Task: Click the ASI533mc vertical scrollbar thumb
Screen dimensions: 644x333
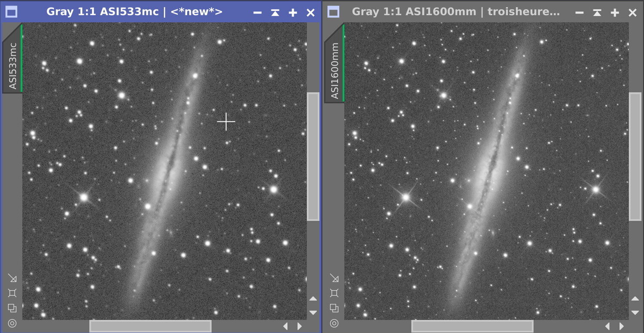Action: click(313, 156)
